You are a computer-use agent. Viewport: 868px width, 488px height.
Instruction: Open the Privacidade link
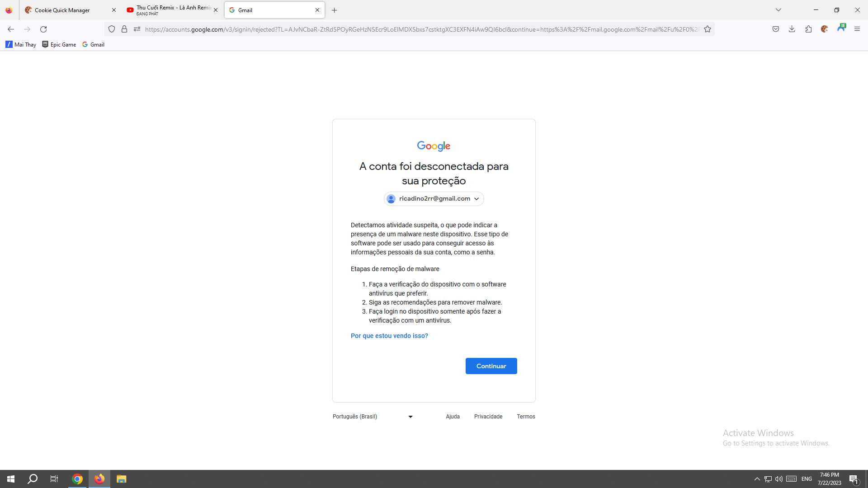(488, 417)
